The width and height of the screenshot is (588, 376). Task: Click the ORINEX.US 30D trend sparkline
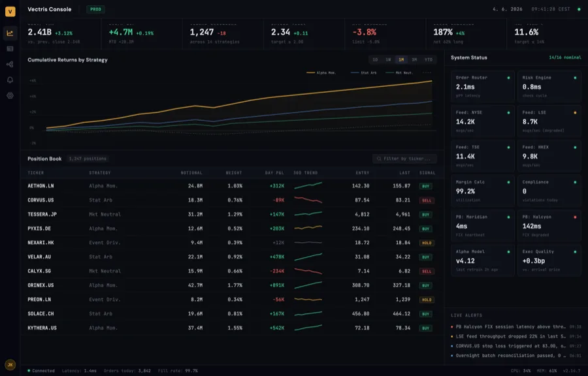tap(308, 285)
